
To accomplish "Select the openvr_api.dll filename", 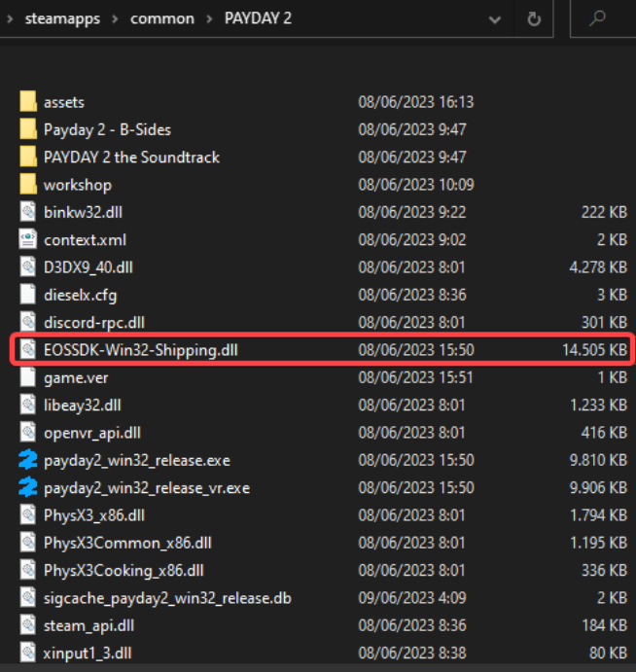I will click(92, 433).
